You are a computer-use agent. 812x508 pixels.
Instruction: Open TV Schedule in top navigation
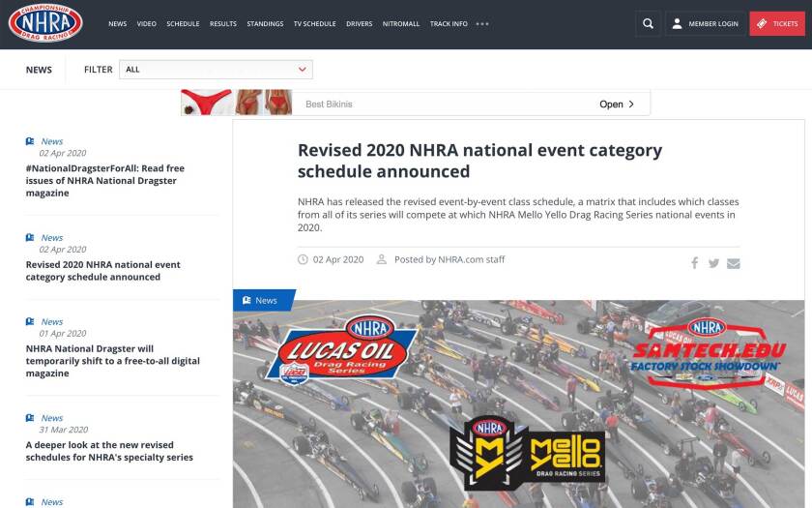click(315, 24)
